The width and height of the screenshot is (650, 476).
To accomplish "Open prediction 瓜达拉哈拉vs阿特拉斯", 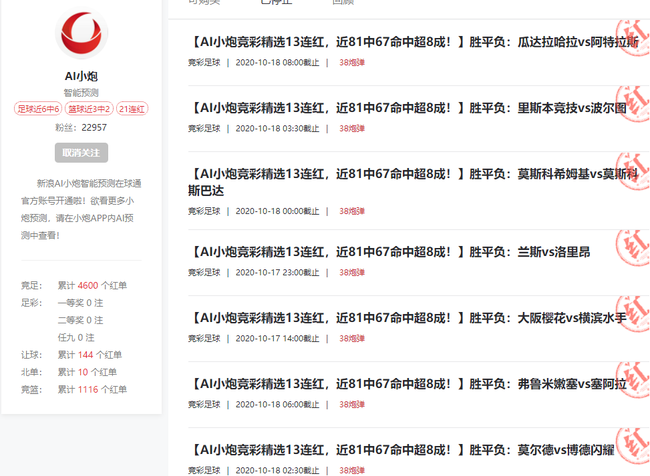I will [x=413, y=42].
